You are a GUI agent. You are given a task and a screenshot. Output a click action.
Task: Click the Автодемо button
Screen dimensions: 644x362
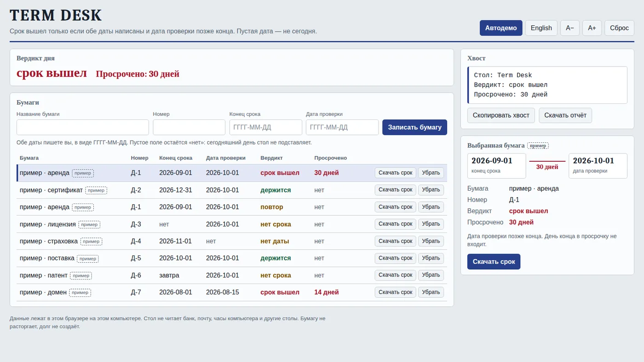pyautogui.click(x=501, y=28)
